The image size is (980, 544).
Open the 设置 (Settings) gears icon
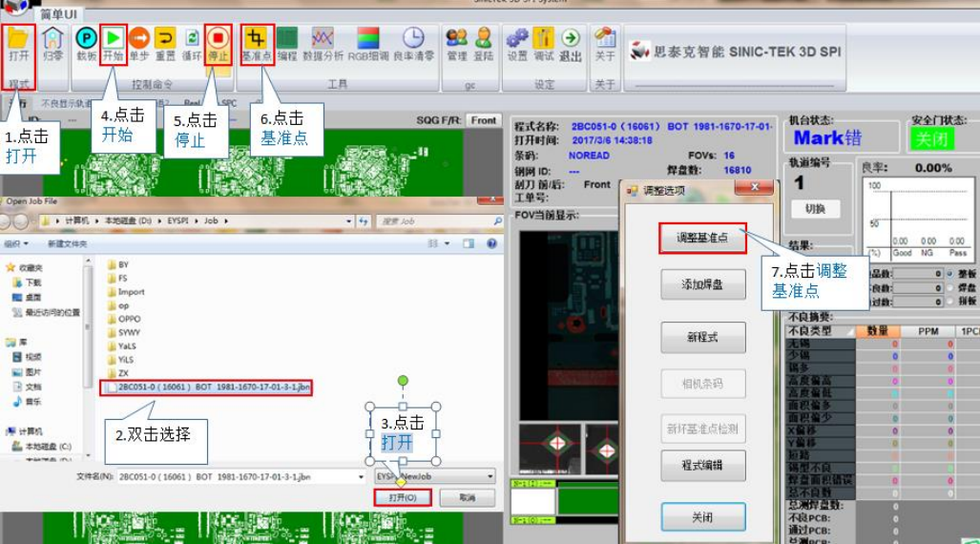coord(517,45)
